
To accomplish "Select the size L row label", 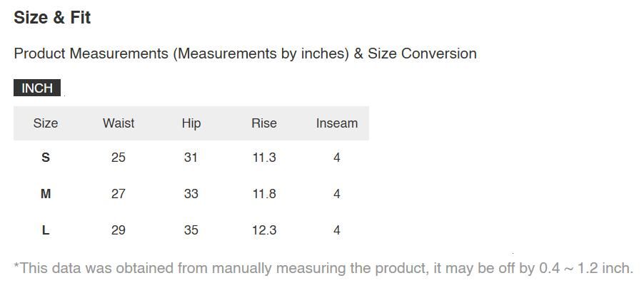I will click(46, 230).
